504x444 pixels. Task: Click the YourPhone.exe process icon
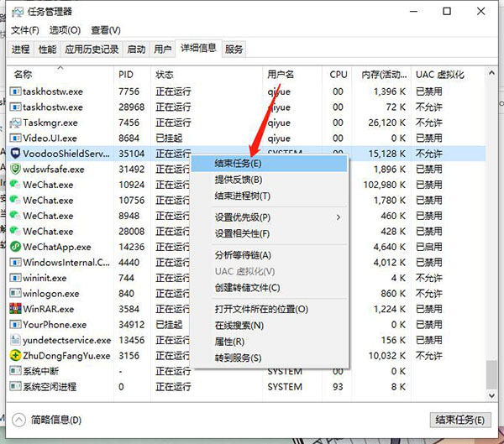[15, 324]
